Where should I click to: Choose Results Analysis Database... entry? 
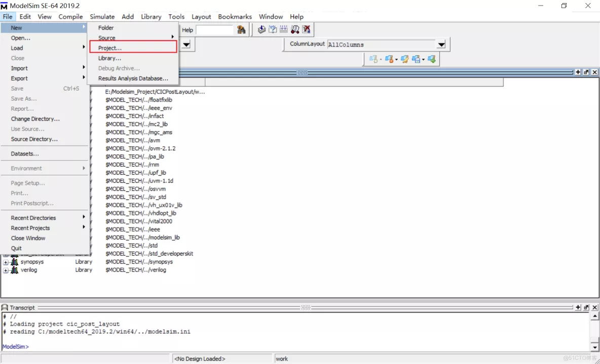pos(133,78)
